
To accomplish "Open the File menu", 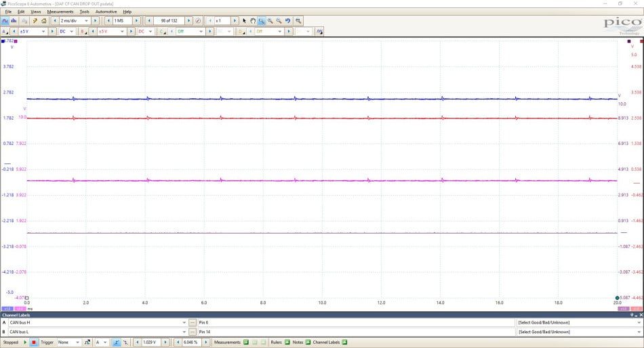I will coord(8,12).
